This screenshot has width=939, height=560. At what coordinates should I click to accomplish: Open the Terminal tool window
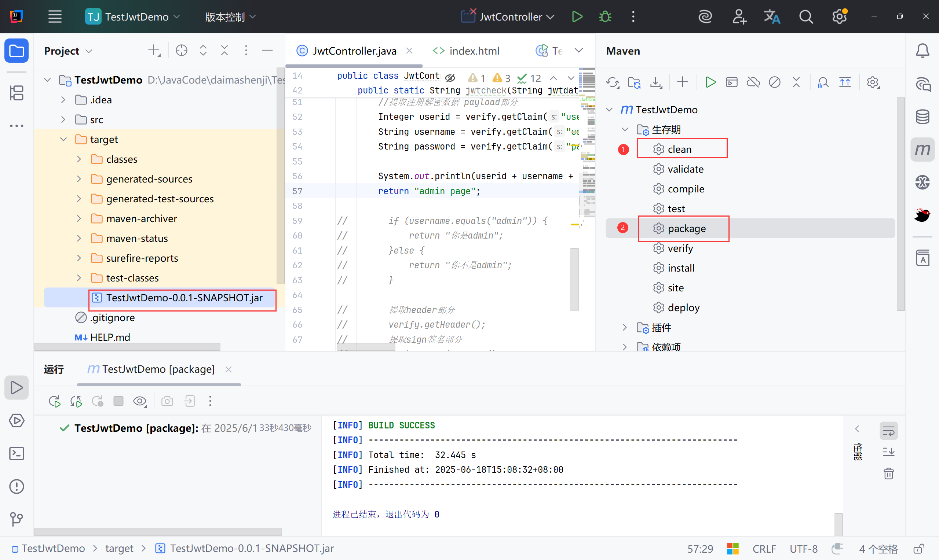(17, 454)
